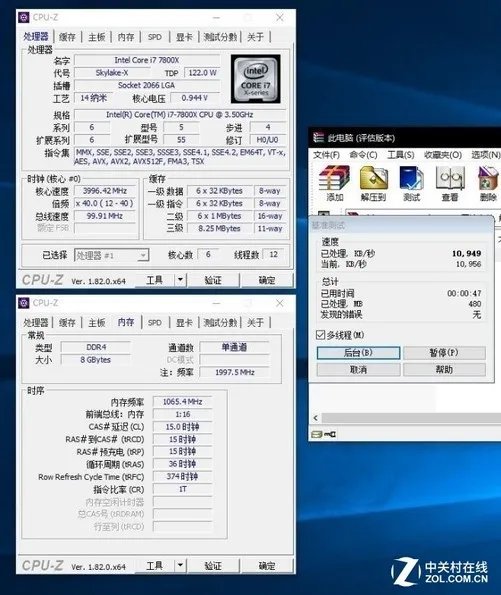Open the SPD tab in the bottom CPU-Z window
The image size is (501, 595).
tap(155, 323)
